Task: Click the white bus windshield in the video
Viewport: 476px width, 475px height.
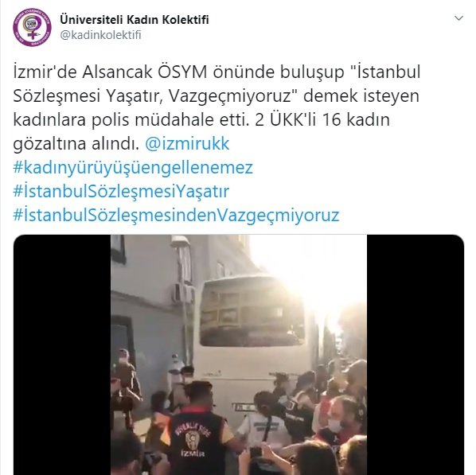Action: pos(252,313)
